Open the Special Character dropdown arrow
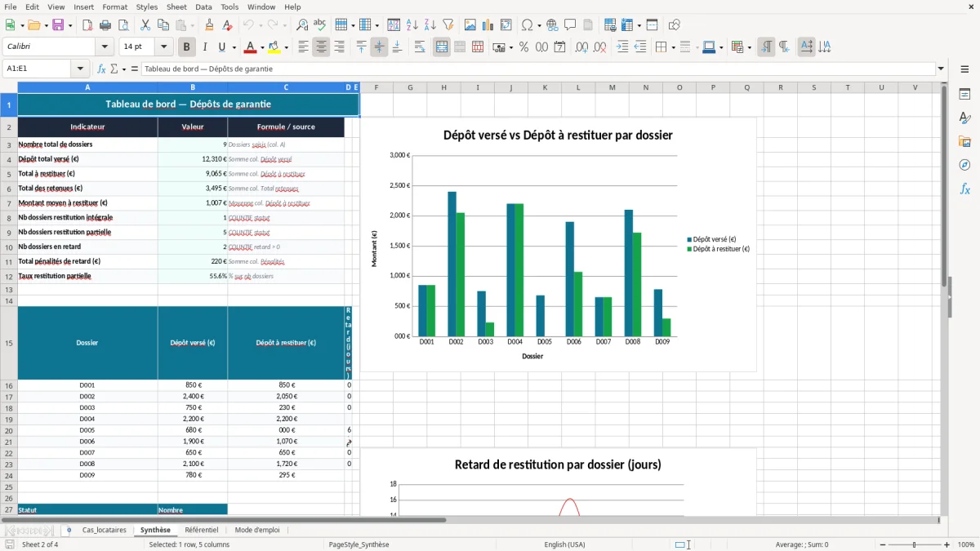Image resolution: width=980 pixels, height=551 pixels. 538,25
